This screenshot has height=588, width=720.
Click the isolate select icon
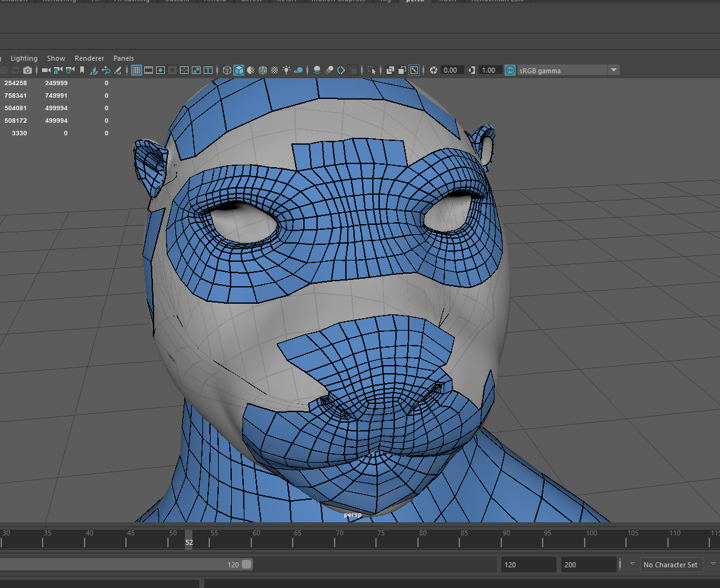click(x=372, y=70)
